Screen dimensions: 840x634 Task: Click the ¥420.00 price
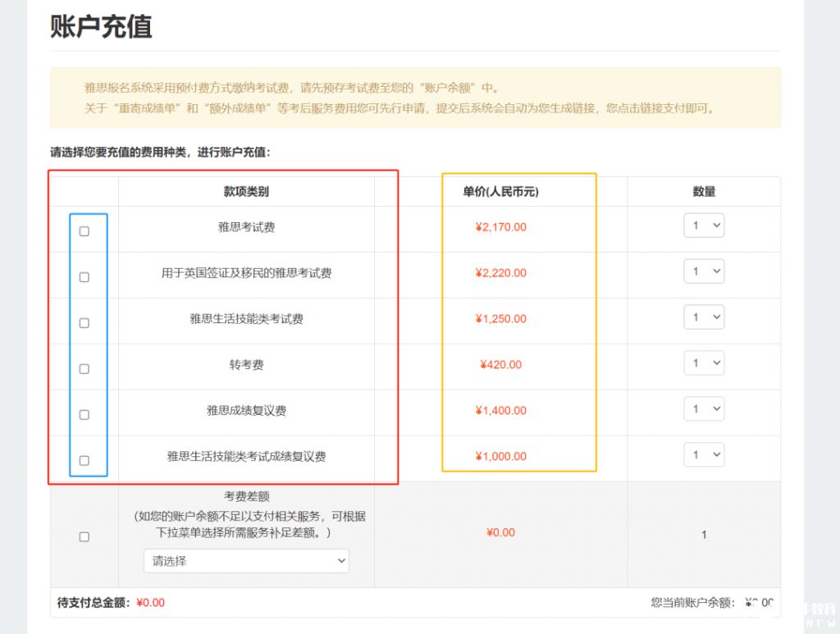click(501, 365)
